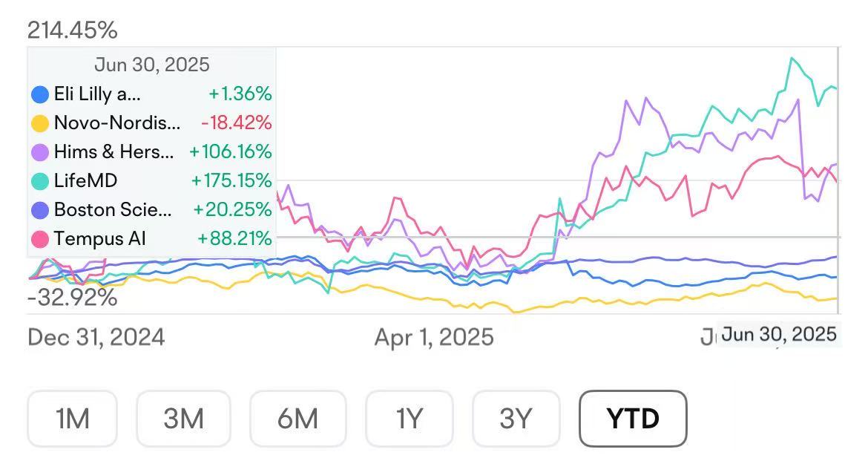The width and height of the screenshot is (868, 461).
Task: Click Novo-Nordisk yellow legend dot
Action: point(40,123)
